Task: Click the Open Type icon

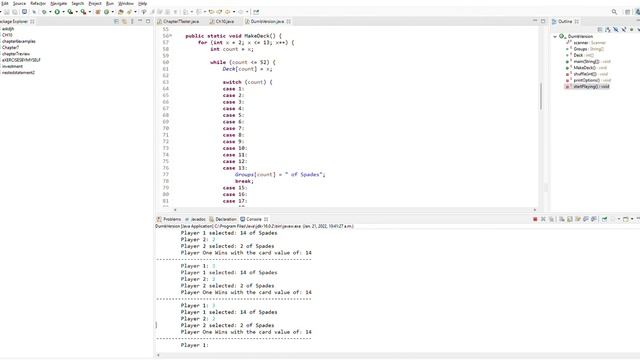Action: (x=120, y=12)
